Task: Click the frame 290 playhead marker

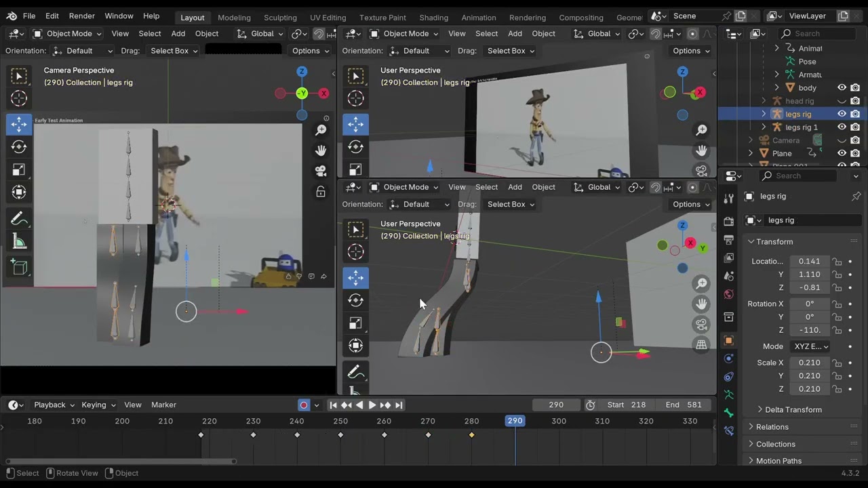Action: click(515, 421)
